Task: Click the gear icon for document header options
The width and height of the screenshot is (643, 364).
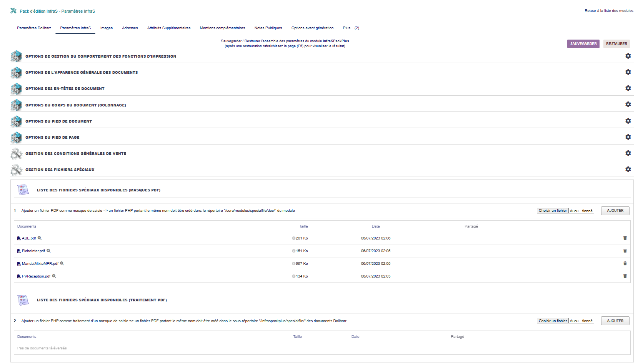Action: tap(628, 88)
